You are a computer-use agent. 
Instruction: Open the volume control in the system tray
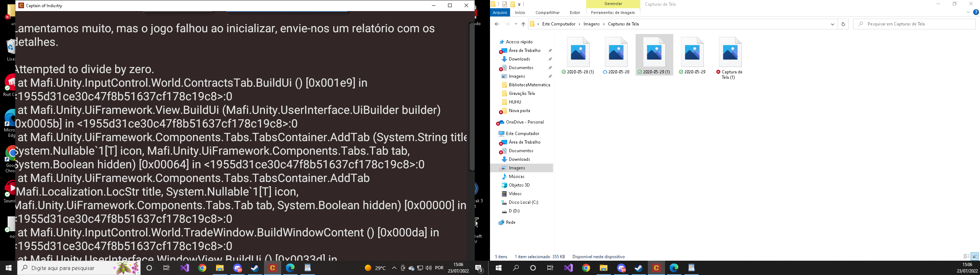point(429,268)
